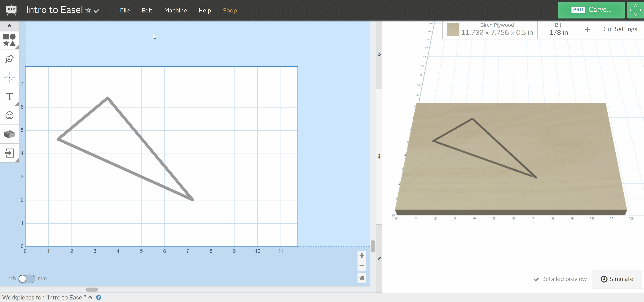Collapse the left toolbar with double chevron
644x302 pixels.
9,26
